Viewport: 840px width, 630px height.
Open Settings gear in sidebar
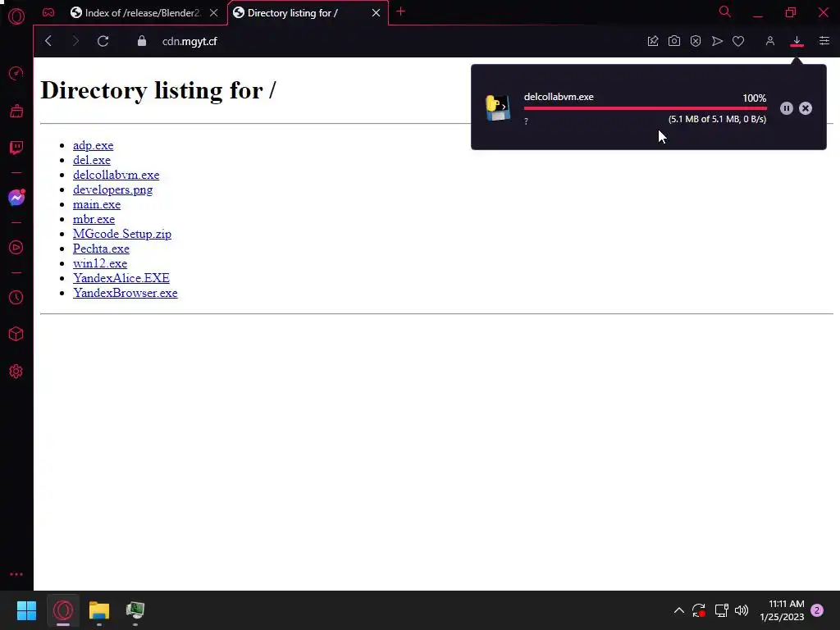pos(16,372)
